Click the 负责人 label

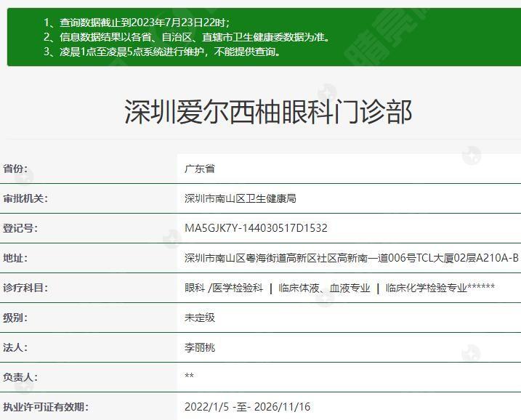pyautogui.click(x=20, y=377)
